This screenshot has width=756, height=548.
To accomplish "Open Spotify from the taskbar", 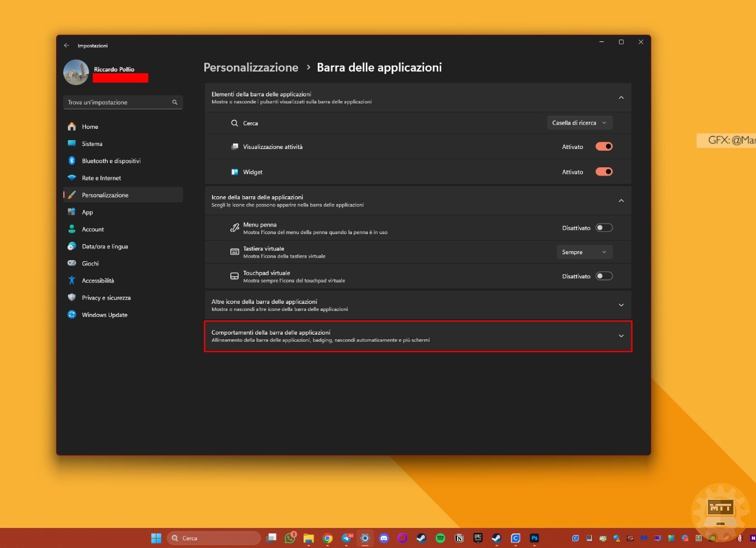I will pyautogui.click(x=439, y=538).
